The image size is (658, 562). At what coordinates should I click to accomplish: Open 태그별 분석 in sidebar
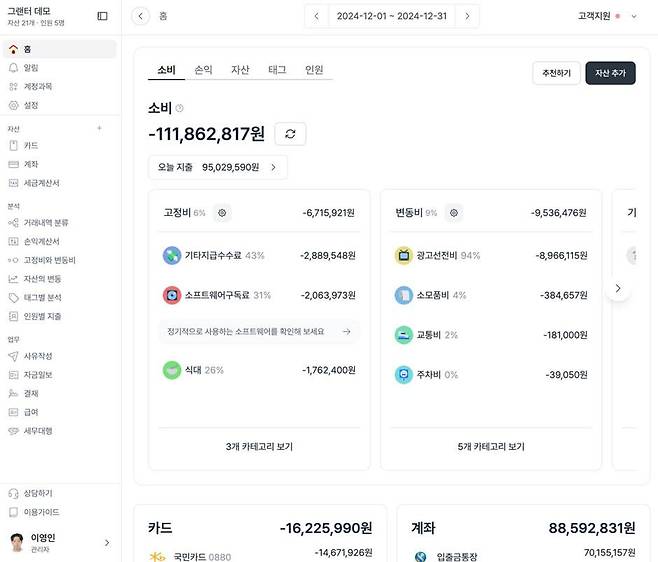pyautogui.click(x=59, y=298)
